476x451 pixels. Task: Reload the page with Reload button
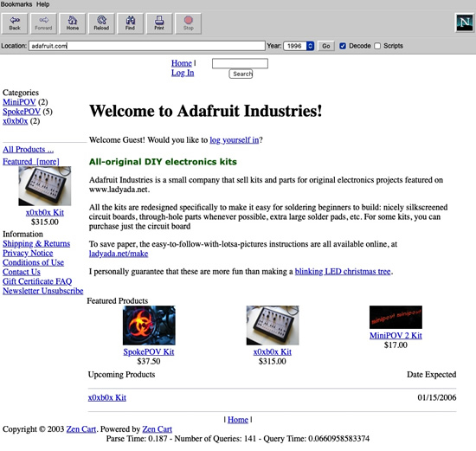101,23
